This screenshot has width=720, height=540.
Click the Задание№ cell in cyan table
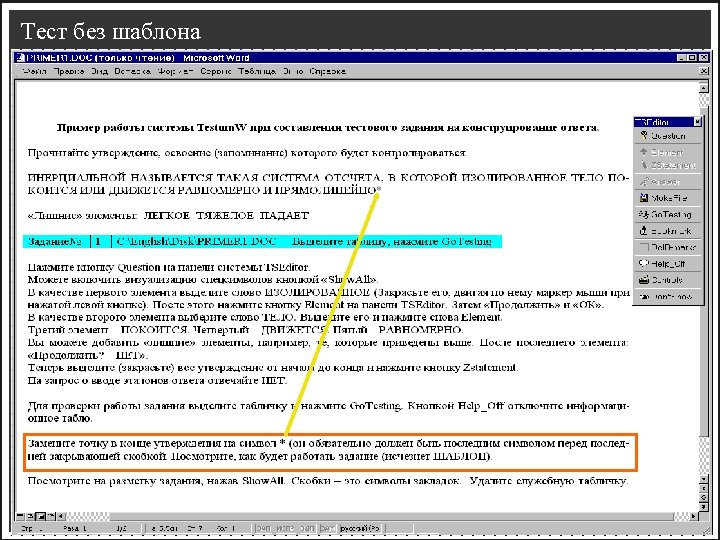coord(55,242)
